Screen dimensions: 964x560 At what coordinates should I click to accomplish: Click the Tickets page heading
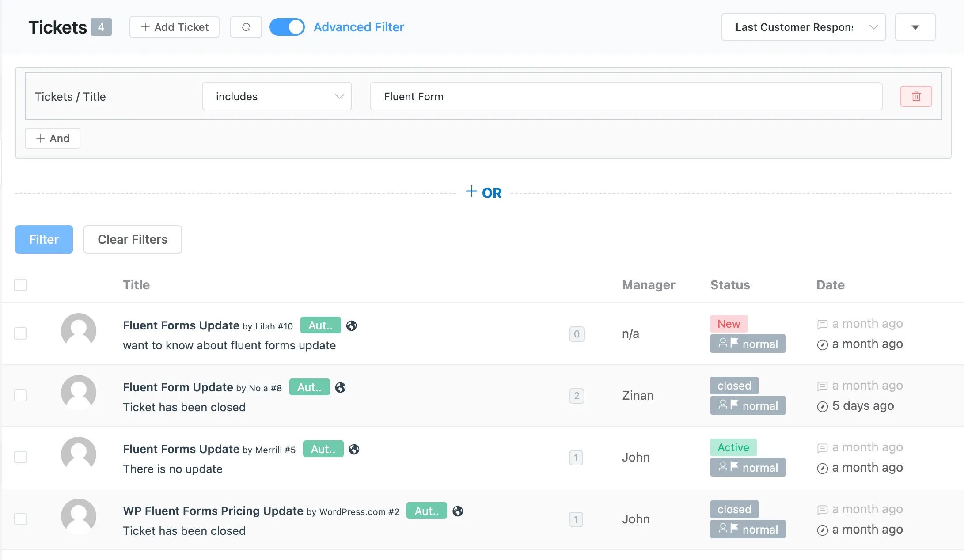(x=58, y=27)
